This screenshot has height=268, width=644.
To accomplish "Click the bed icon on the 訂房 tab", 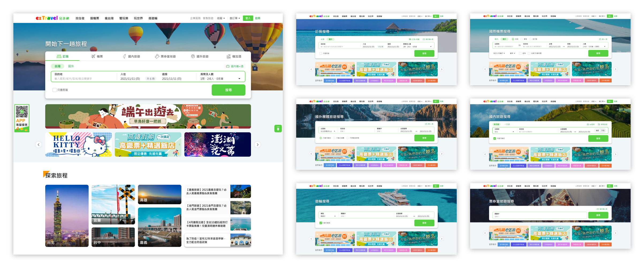I will 59,56.
